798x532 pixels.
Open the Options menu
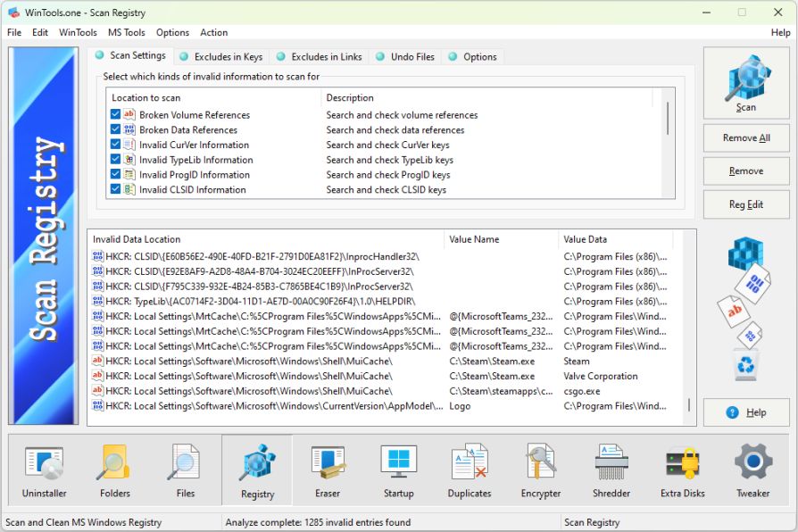pos(172,33)
